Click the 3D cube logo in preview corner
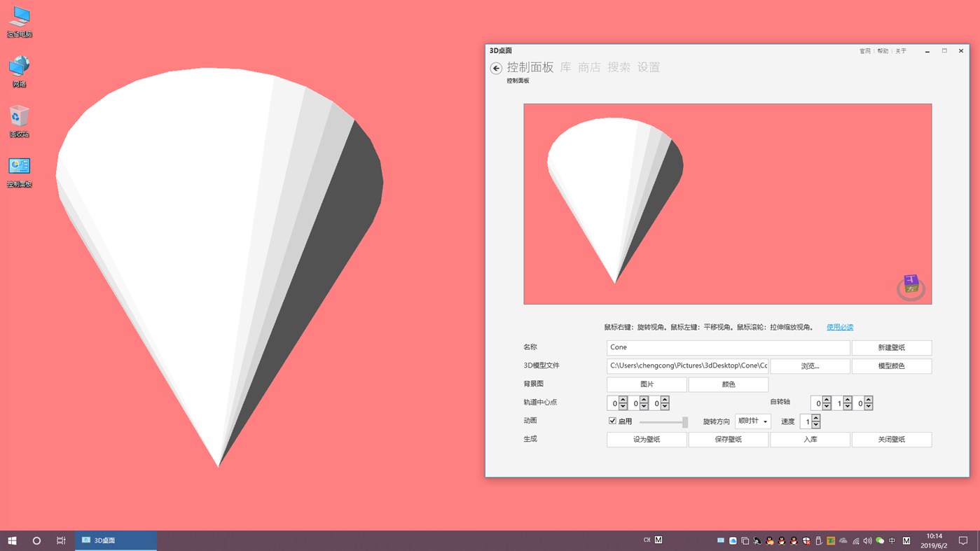 pos(909,284)
